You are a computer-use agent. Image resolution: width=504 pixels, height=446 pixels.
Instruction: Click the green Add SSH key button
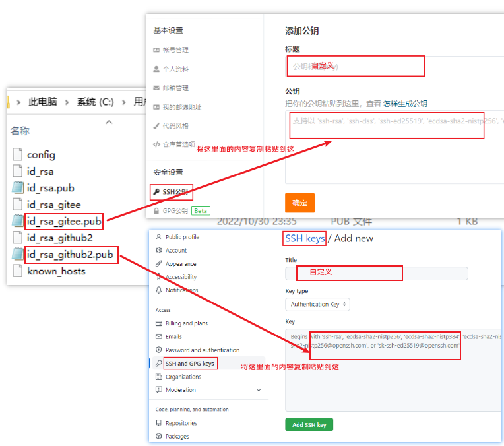[309, 425]
